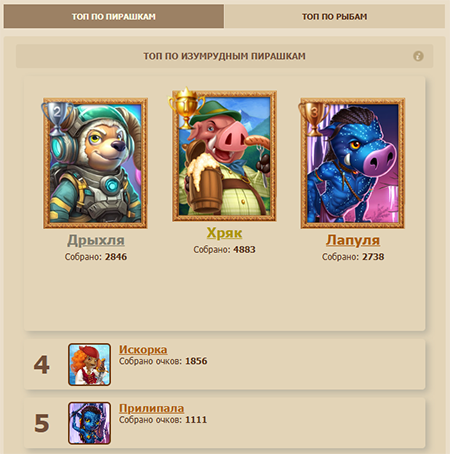Open Дрыхля's astronaut ram portrait
The width and height of the screenshot is (450, 454).
[x=95, y=163]
